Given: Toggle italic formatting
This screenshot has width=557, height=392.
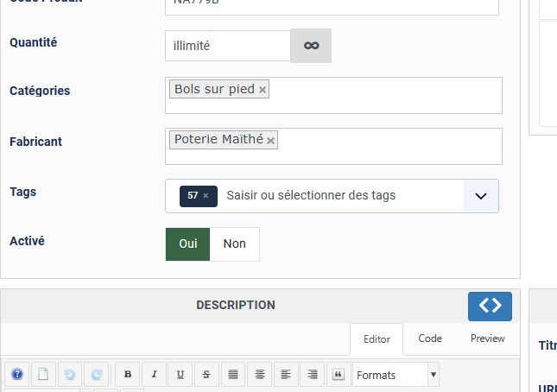Looking at the screenshot, I should 154,375.
